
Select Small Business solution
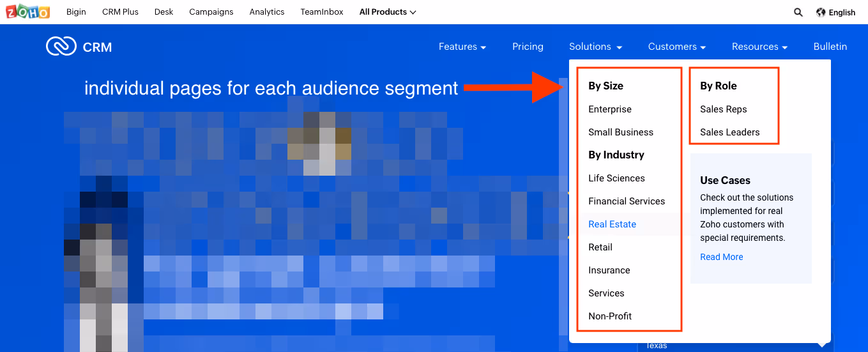click(621, 132)
